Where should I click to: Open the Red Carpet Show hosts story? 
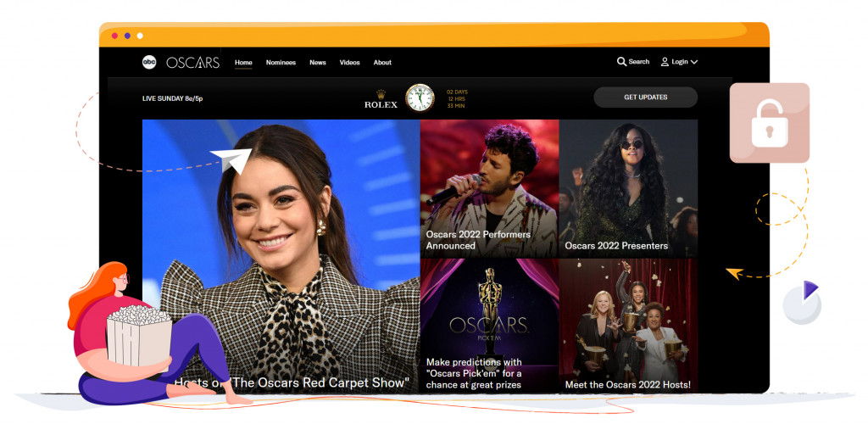[281, 256]
